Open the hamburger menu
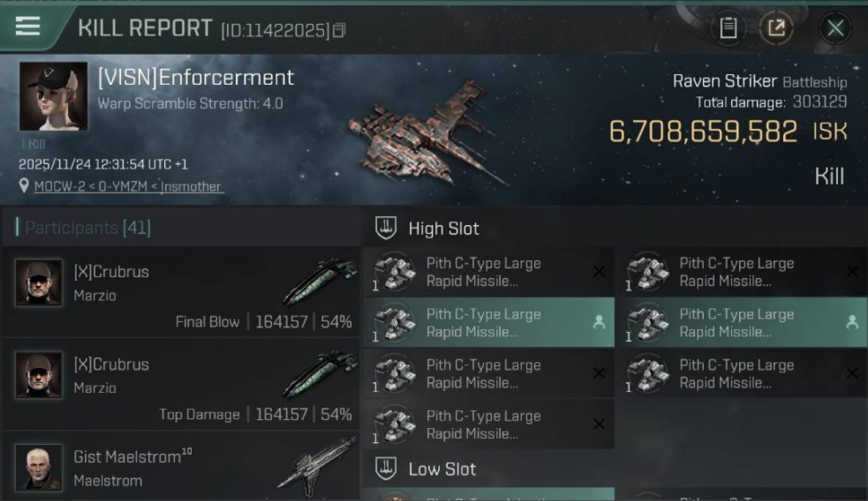The width and height of the screenshot is (868, 501). (x=28, y=27)
